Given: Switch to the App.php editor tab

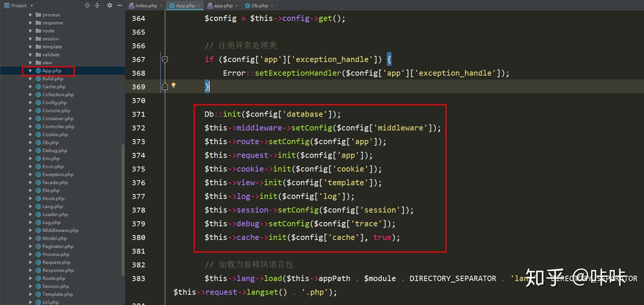Looking at the screenshot, I should tap(185, 5).
